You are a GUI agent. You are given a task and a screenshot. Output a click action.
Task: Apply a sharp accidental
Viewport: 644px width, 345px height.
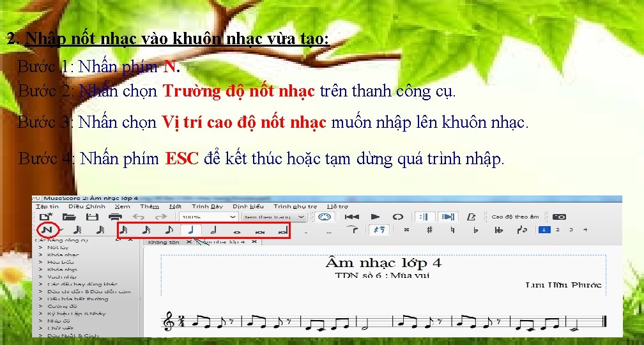tap(429, 229)
